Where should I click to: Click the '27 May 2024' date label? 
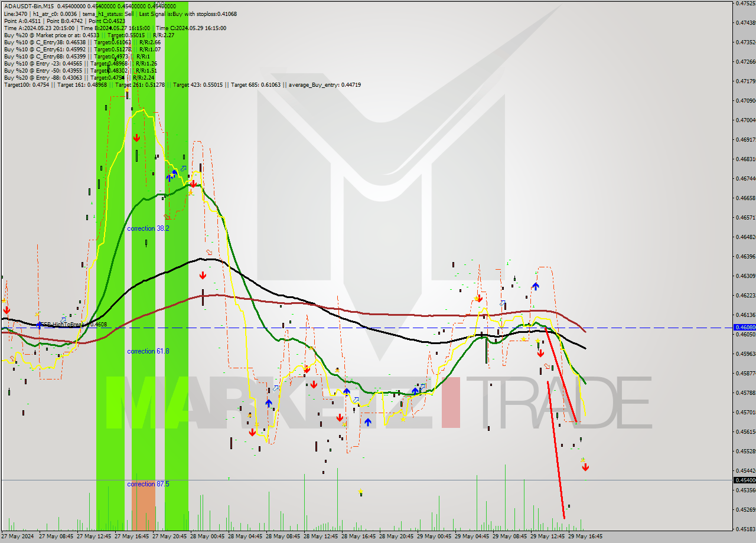click(x=17, y=537)
